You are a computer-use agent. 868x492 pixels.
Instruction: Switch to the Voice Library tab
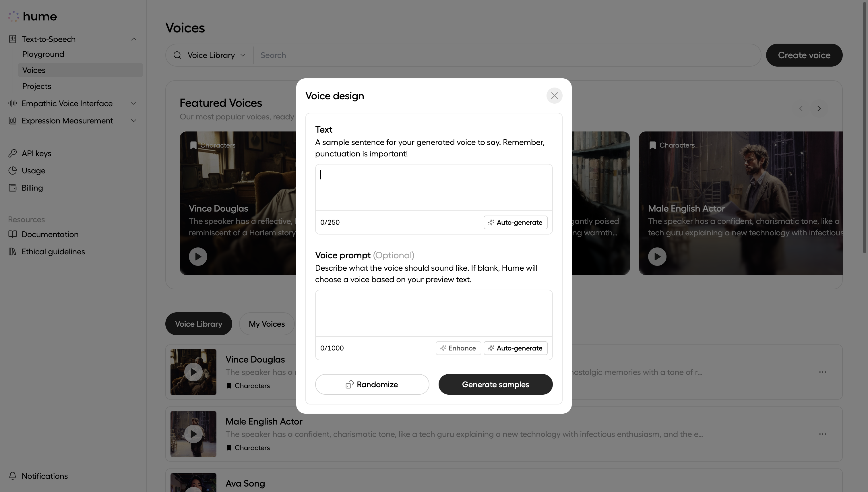(199, 324)
